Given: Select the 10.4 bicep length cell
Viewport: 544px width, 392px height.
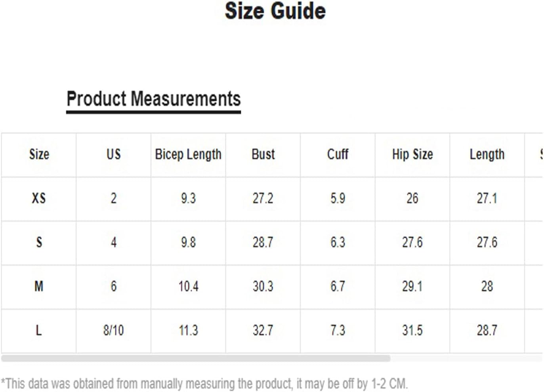Looking at the screenshot, I should (x=188, y=286).
